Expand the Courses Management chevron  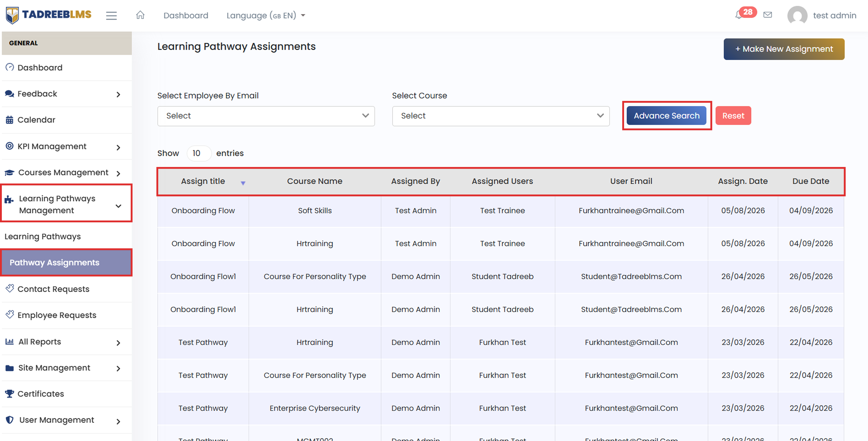[x=118, y=174]
